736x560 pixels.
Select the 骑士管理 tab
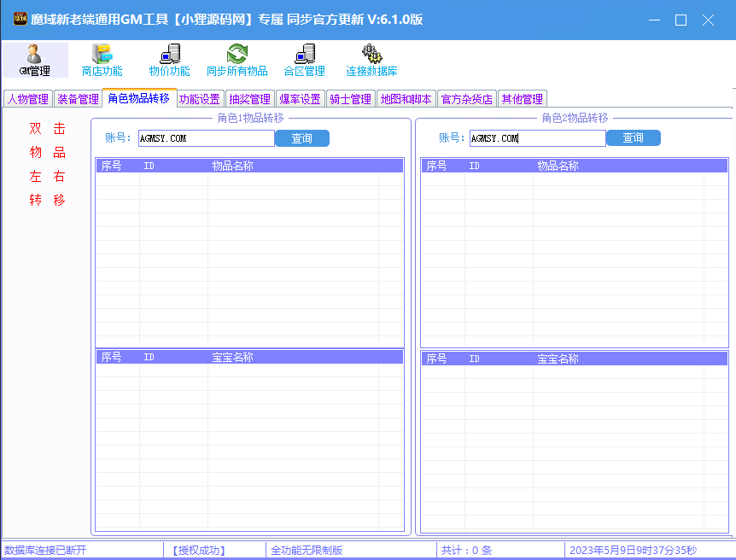coord(350,99)
